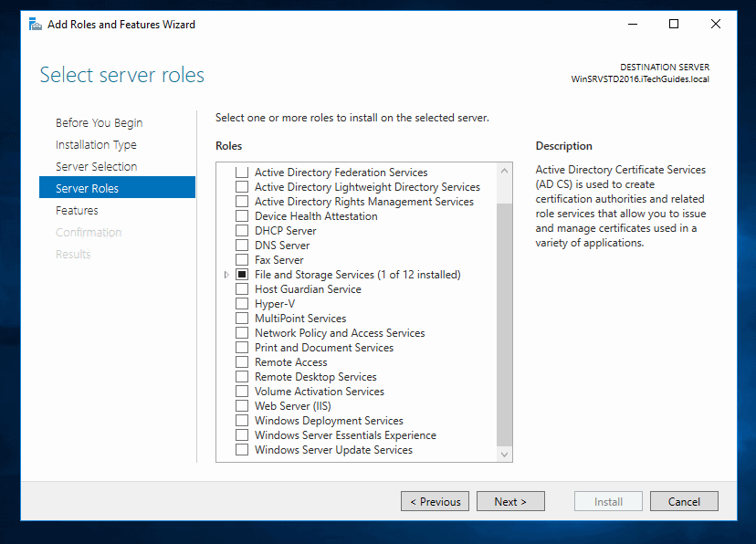Check Windows Server Update Services role
756x544 pixels.
[242, 450]
